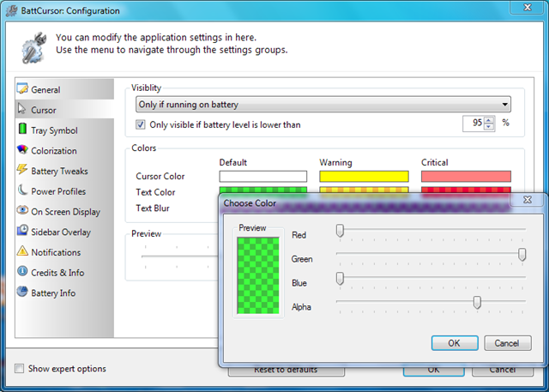The width and height of the screenshot is (549, 392).
Task: Increase battery level percent with up arrow
Action: [489, 120]
